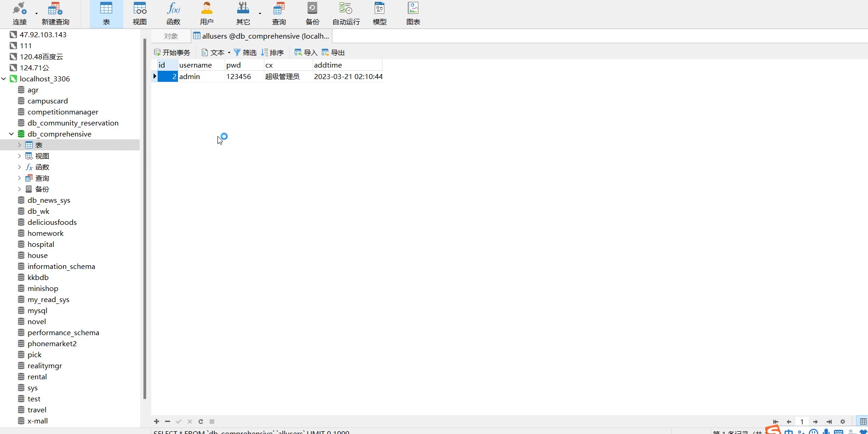This screenshot has height=434, width=868.
Task: Collapse the db_comprehensive database node
Action: pos(11,134)
